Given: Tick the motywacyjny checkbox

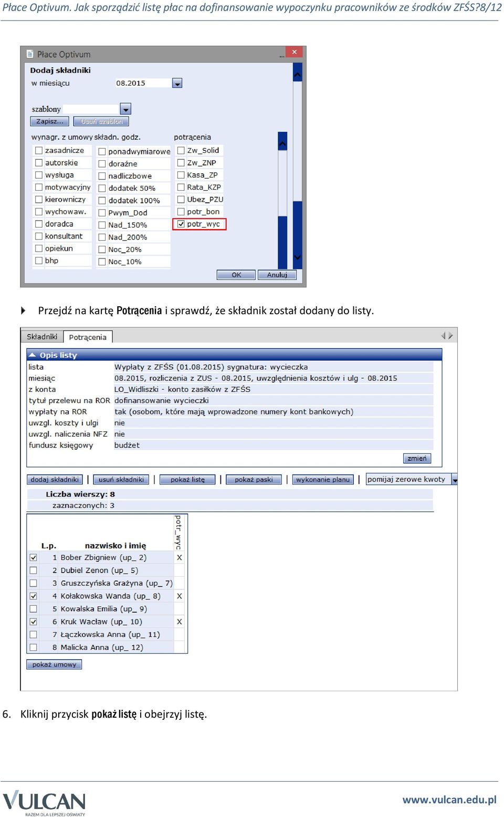Looking at the screenshot, I should point(39,187).
